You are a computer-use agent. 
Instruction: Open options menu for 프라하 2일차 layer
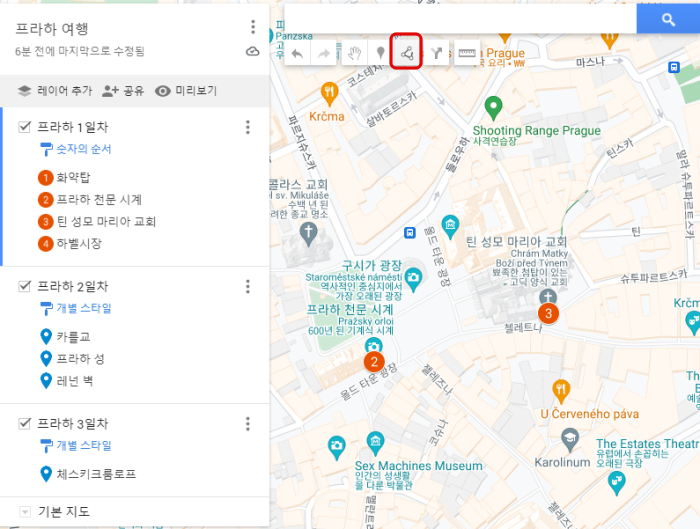(248, 286)
